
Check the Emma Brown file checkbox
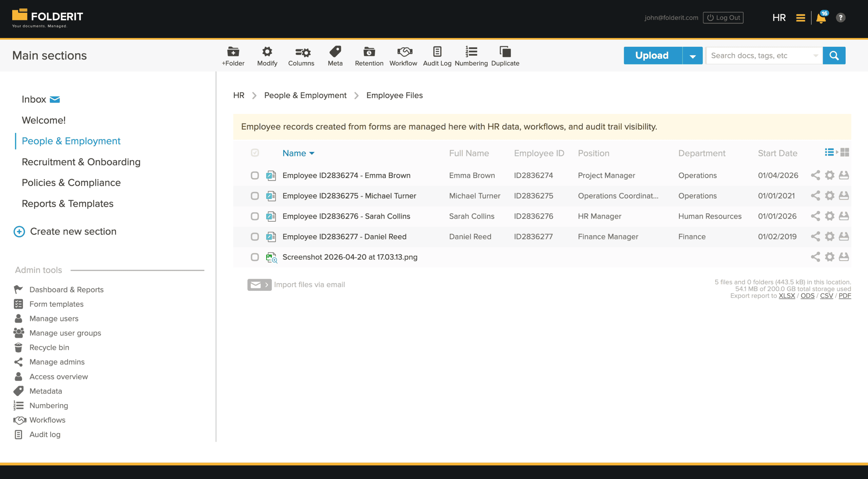[x=255, y=175]
